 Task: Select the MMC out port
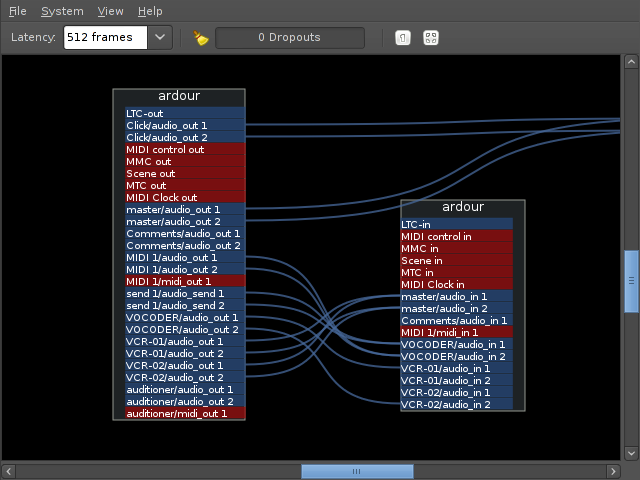185,161
